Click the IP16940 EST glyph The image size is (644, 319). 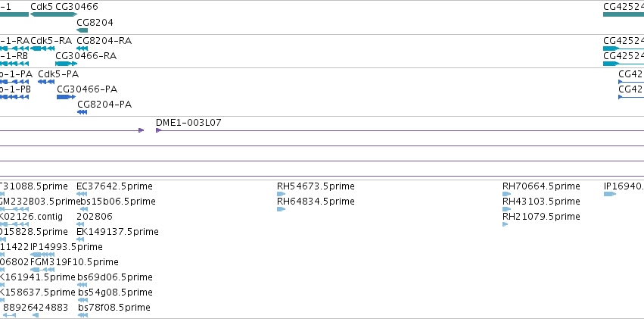[610, 194]
